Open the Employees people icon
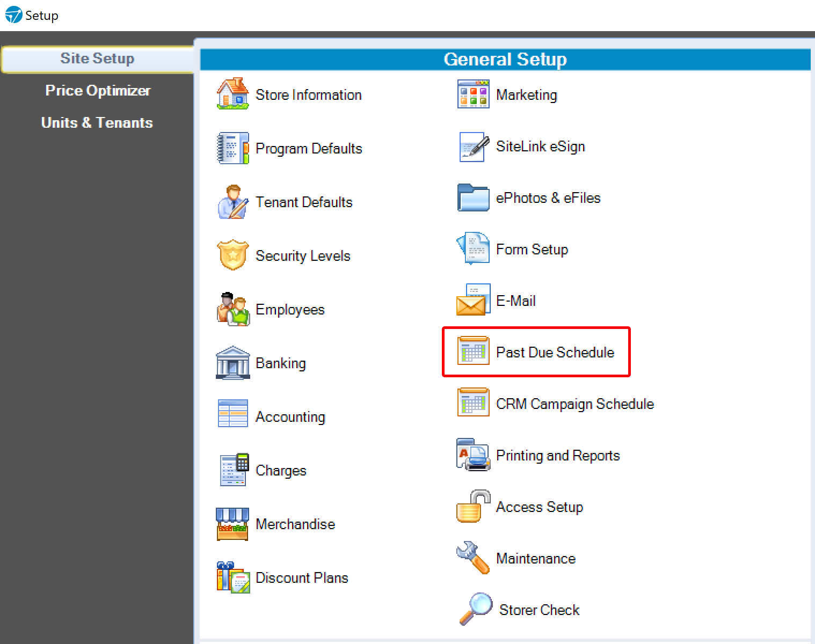The width and height of the screenshot is (815, 644). pos(232,309)
